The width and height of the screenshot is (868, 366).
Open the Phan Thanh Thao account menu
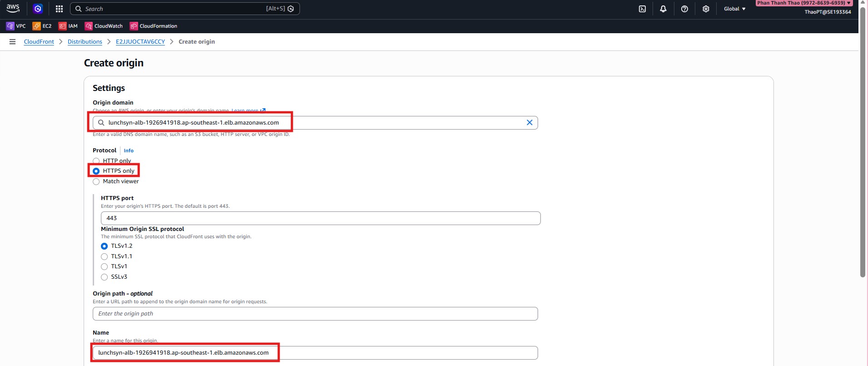[x=804, y=3]
